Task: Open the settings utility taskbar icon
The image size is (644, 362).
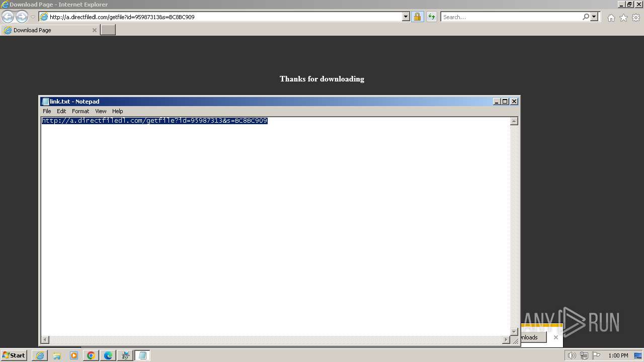Action: click(125, 355)
